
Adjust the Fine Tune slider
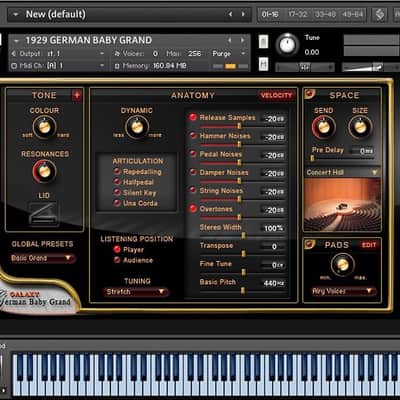pyautogui.click(x=243, y=273)
